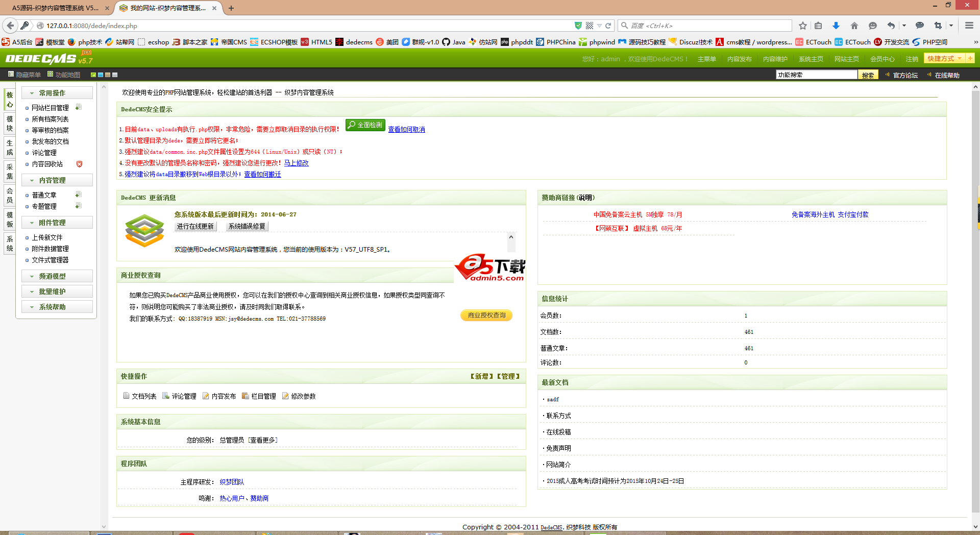This screenshot has height=535, width=980.
Task: Click the 百度 browser search box
Action: coord(704,26)
